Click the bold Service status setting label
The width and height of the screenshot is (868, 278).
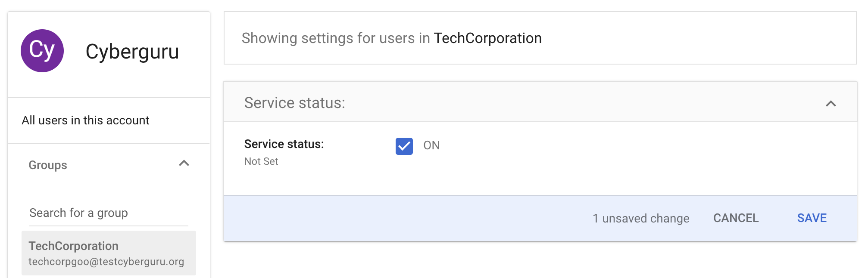coord(284,144)
